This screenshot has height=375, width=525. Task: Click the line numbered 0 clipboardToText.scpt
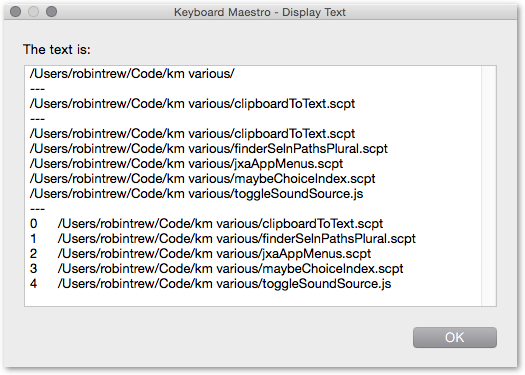tap(206, 224)
